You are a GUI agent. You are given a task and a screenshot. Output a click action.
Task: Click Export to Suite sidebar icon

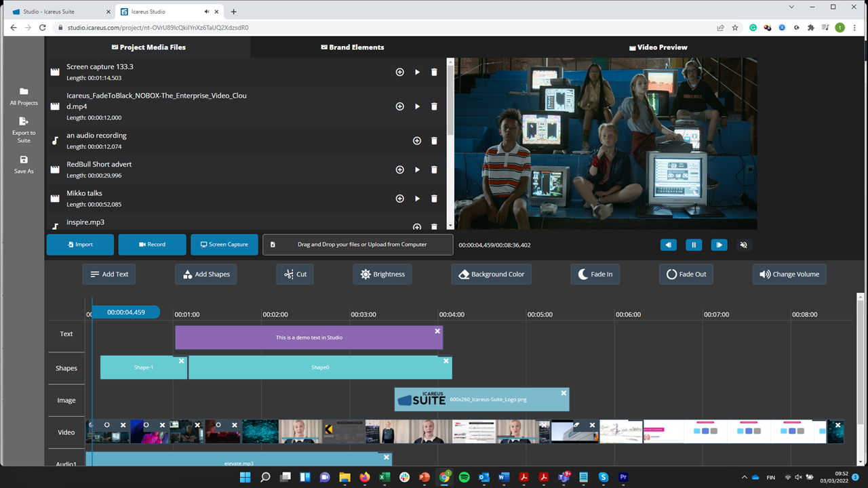click(x=24, y=129)
